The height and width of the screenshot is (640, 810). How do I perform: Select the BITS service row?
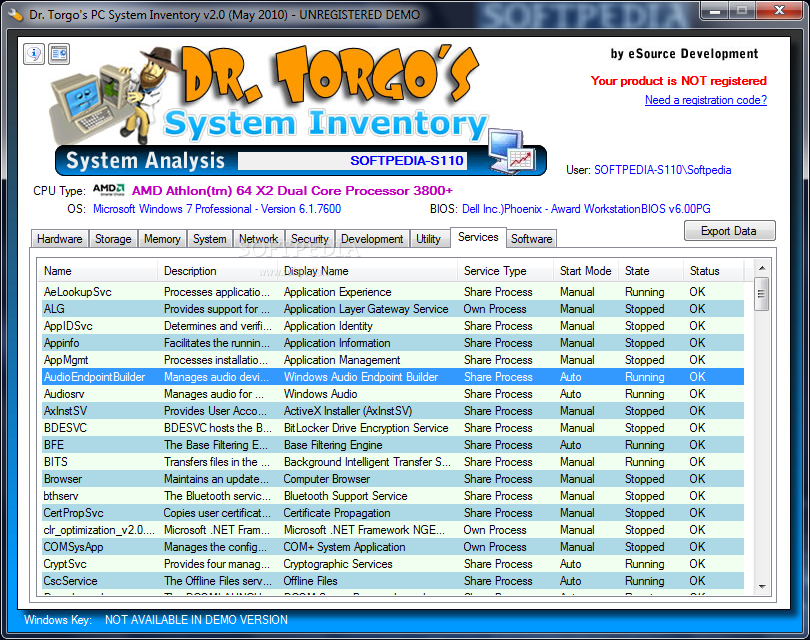coord(393,462)
